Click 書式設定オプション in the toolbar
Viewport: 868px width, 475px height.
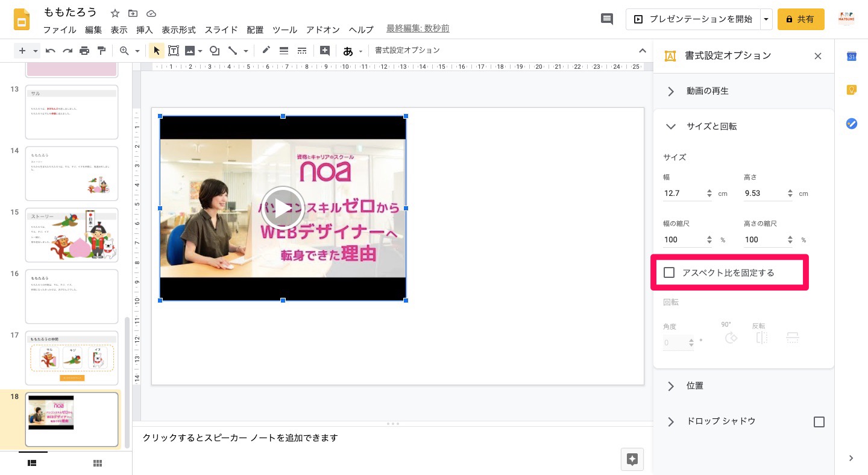point(407,51)
